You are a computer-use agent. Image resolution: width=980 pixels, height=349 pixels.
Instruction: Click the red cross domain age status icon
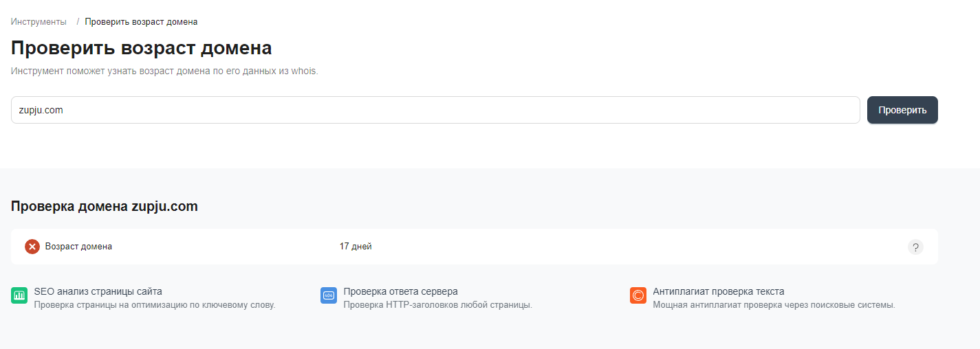pos(32,247)
